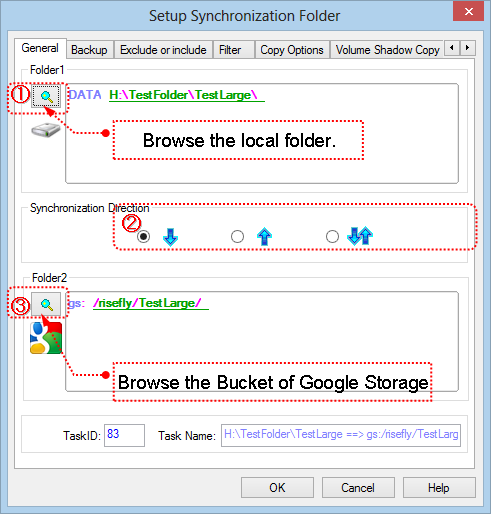The width and height of the screenshot is (491, 514).
Task: Select the upward sync direction radio button
Action: pos(237,236)
